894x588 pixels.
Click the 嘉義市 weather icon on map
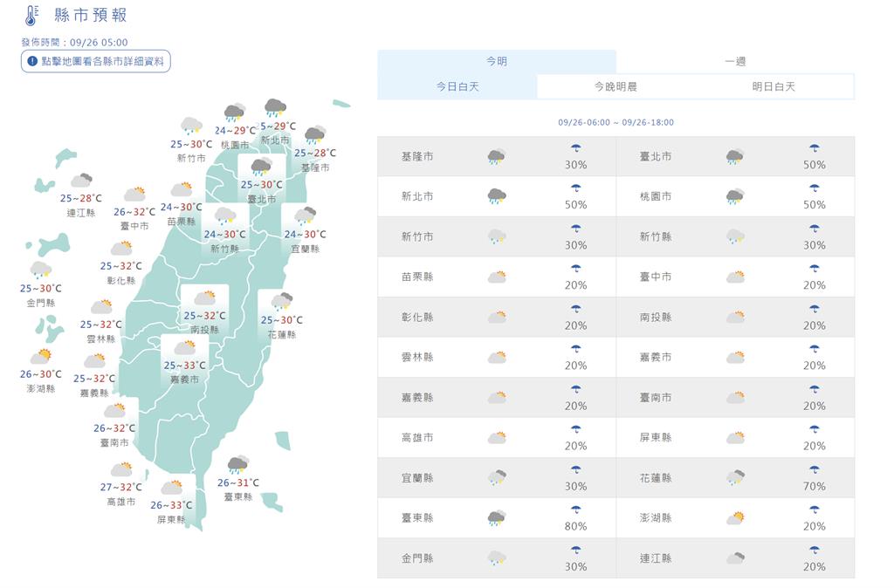tap(185, 347)
